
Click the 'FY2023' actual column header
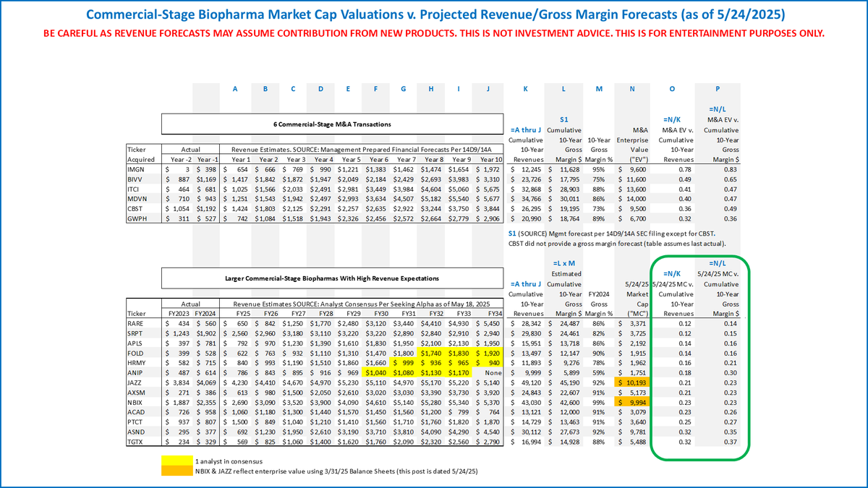[181, 314]
